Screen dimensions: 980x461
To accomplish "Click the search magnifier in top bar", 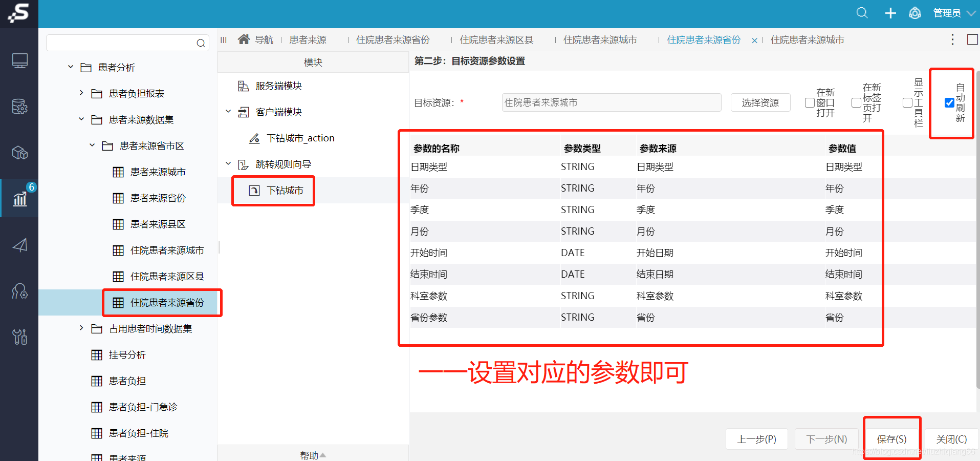I will click(862, 13).
